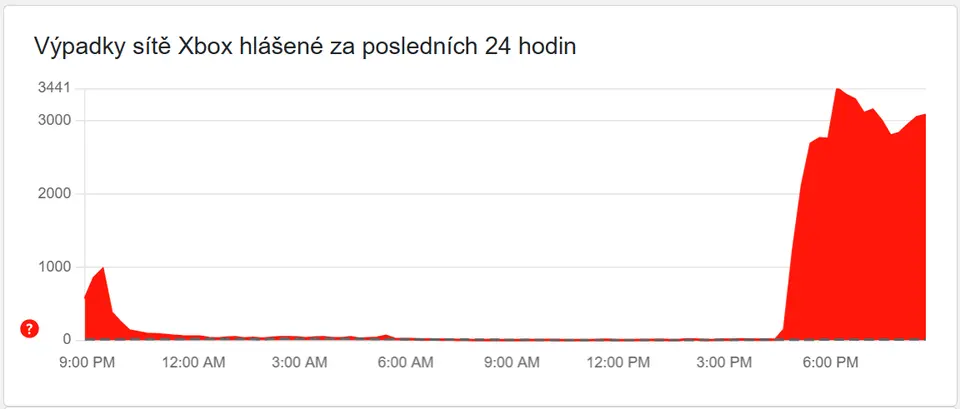Viewport: 960px width, 409px height.
Task: Click the 2000 y-axis label
Action: pyautogui.click(x=53, y=194)
